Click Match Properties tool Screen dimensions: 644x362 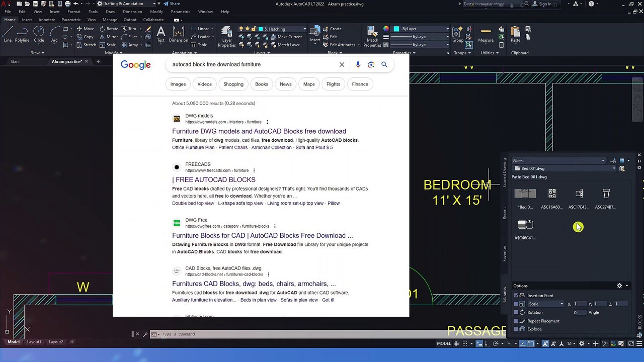click(372, 36)
